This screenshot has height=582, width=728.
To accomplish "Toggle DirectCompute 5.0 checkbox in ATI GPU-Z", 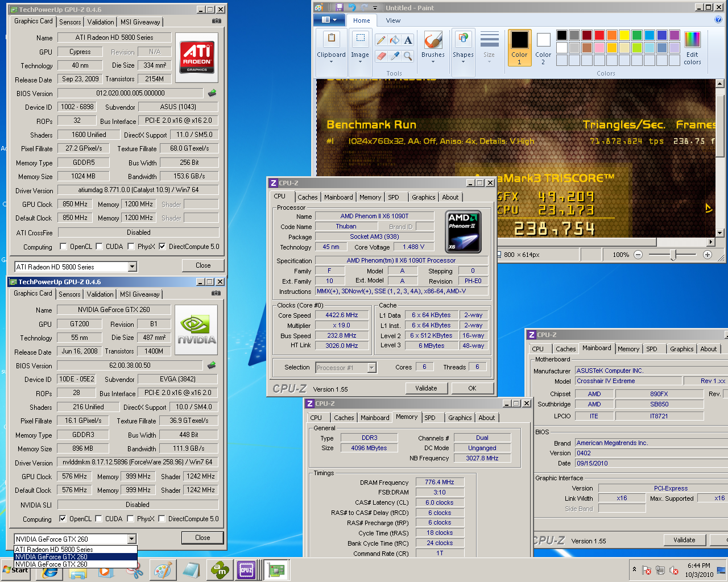I will pyautogui.click(x=163, y=247).
